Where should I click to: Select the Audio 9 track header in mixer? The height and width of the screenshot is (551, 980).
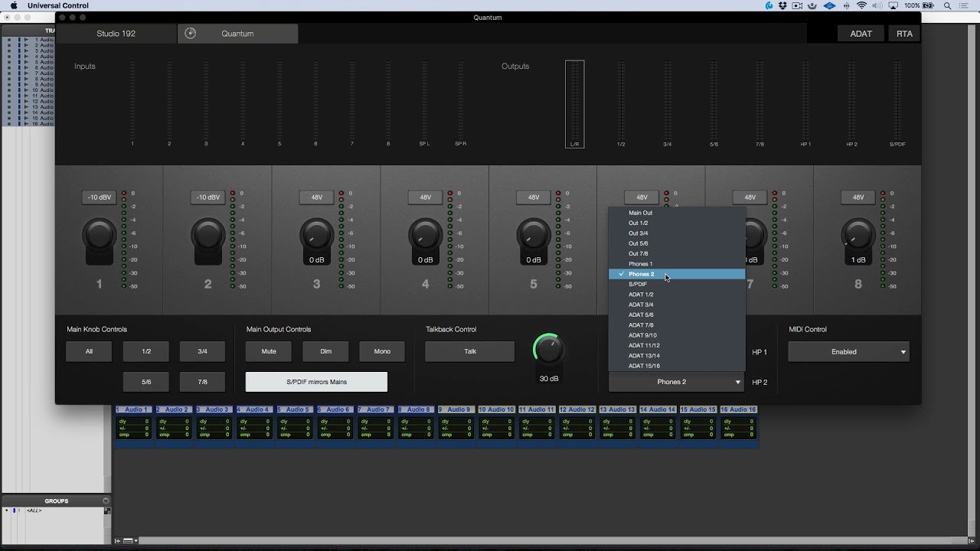pyautogui.click(x=457, y=410)
